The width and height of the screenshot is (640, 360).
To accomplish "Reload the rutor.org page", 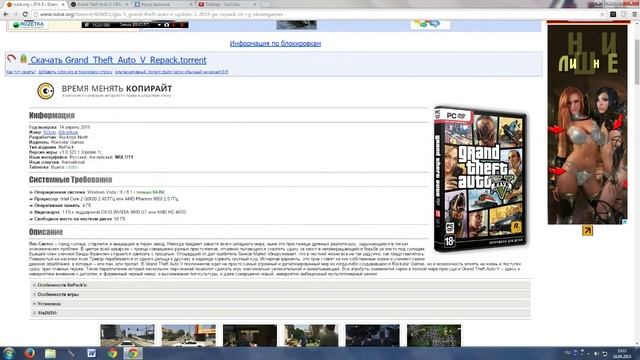I will (x=25, y=14).
